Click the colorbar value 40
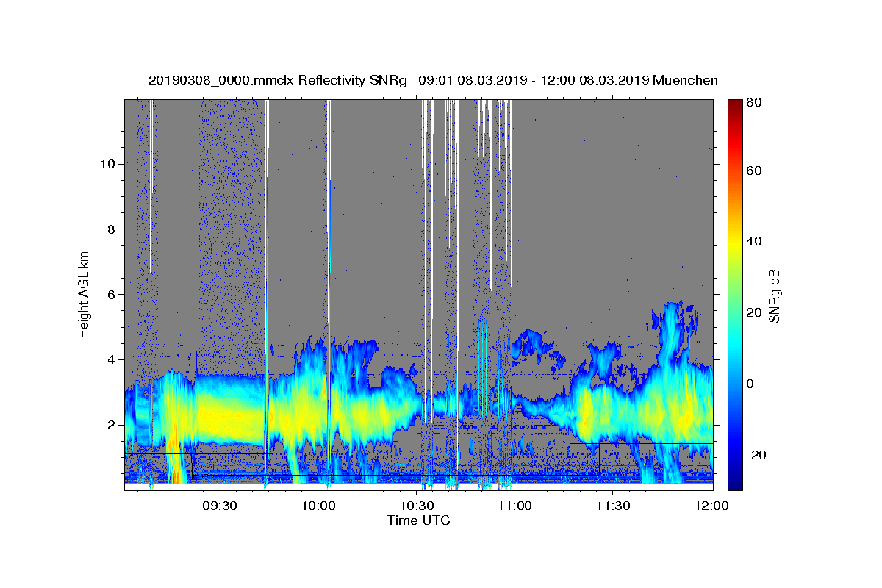The width and height of the screenshot is (882, 588). (x=754, y=242)
